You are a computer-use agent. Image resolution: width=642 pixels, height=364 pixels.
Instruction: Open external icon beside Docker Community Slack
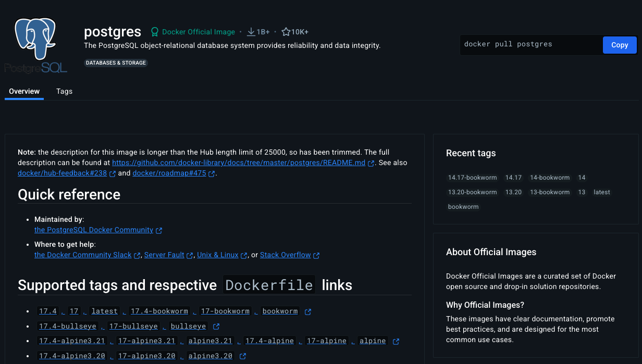click(x=137, y=255)
